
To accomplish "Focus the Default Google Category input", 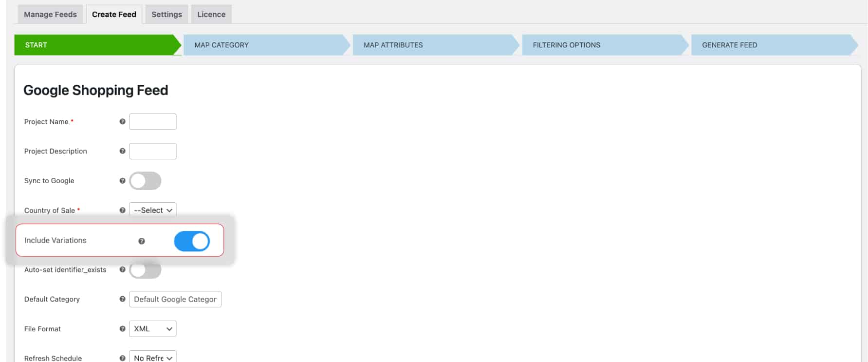I will [x=175, y=299].
